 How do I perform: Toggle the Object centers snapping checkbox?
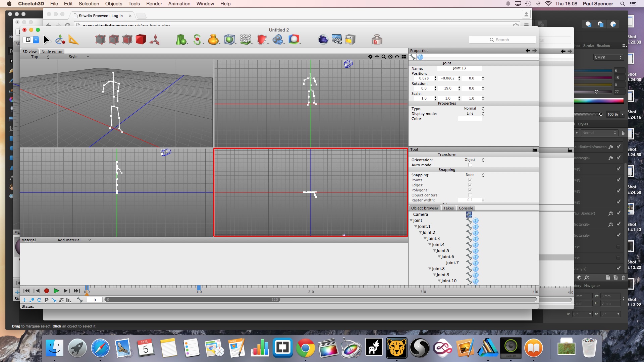coord(470,195)
